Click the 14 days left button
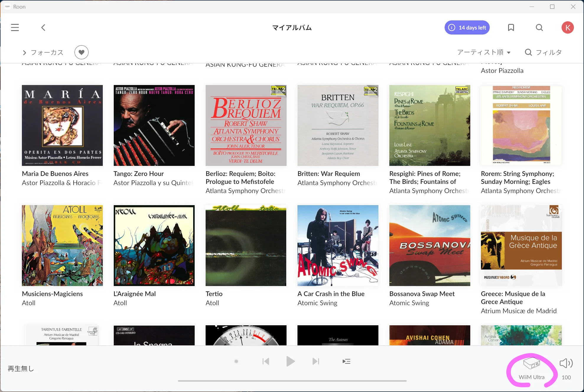The height and width of the screenshot is (392, 584). (x=467, y=27)
